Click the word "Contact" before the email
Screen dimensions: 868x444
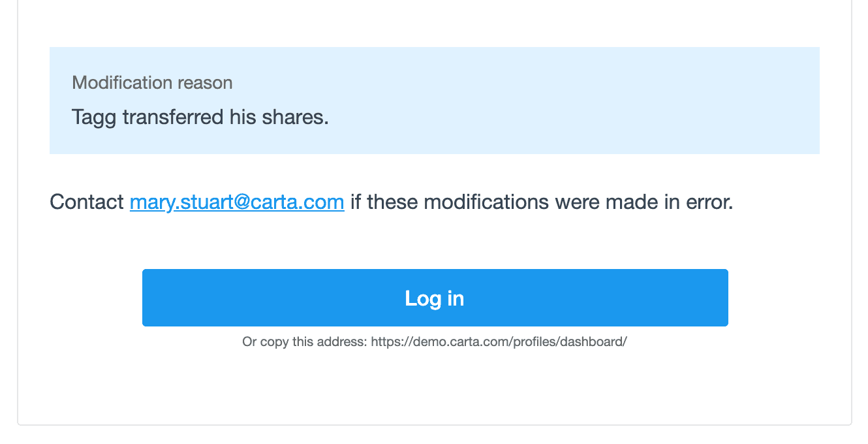(x=87, y=202)
